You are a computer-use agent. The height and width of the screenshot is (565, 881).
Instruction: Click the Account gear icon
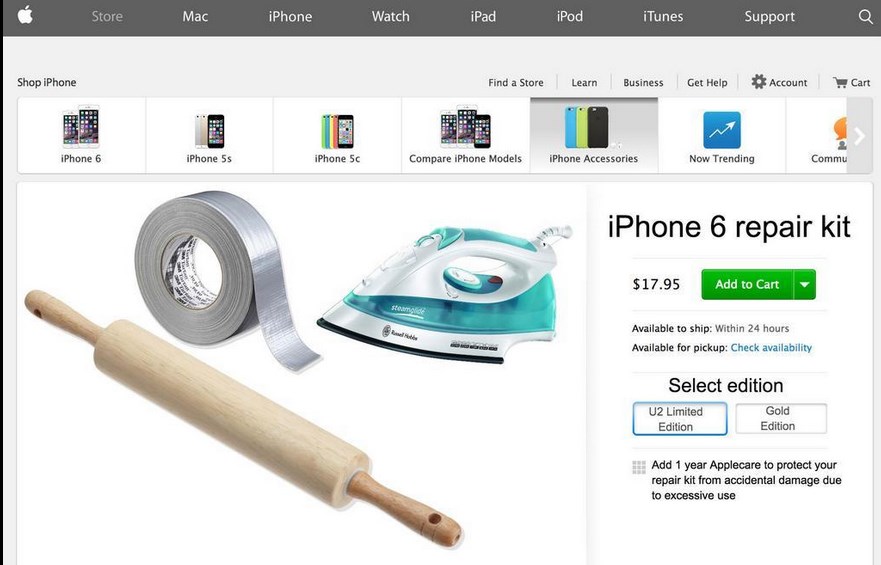[759, 82]
